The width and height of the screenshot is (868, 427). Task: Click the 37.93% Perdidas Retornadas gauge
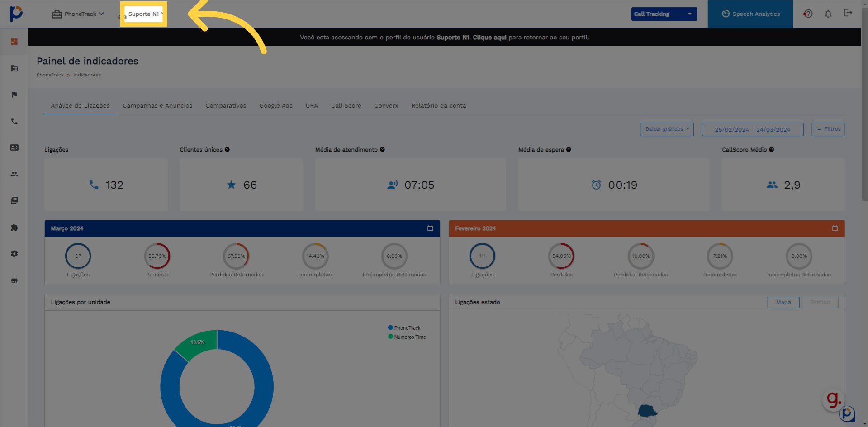coord(236,256)
